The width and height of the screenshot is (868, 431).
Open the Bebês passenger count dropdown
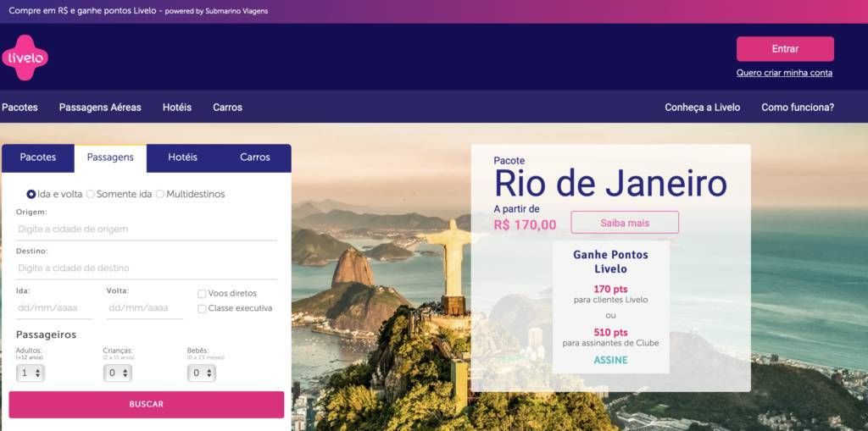(202, 373)
